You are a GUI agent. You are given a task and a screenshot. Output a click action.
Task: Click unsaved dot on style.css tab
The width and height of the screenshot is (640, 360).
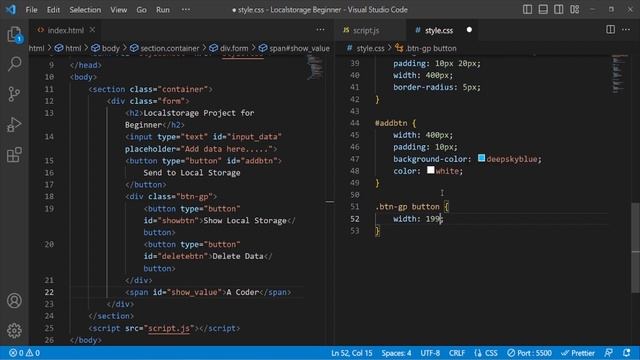(x=469, y=30)
